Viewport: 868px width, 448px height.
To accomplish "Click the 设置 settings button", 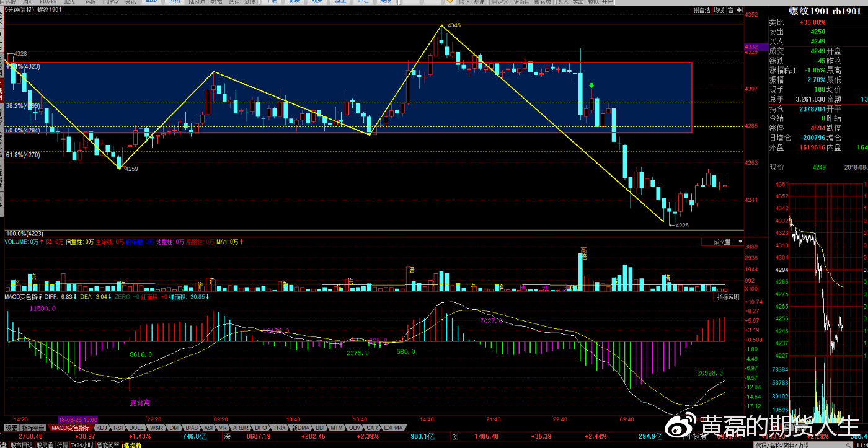I will coord(11,428).
